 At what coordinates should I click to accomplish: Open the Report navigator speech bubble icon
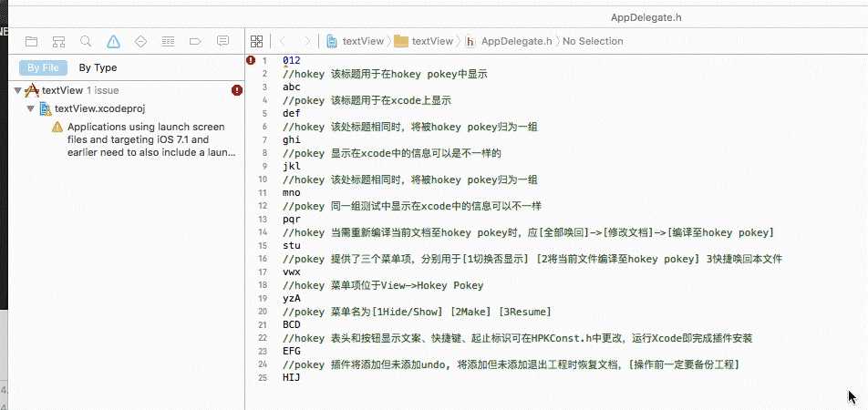tap(223, 41)
